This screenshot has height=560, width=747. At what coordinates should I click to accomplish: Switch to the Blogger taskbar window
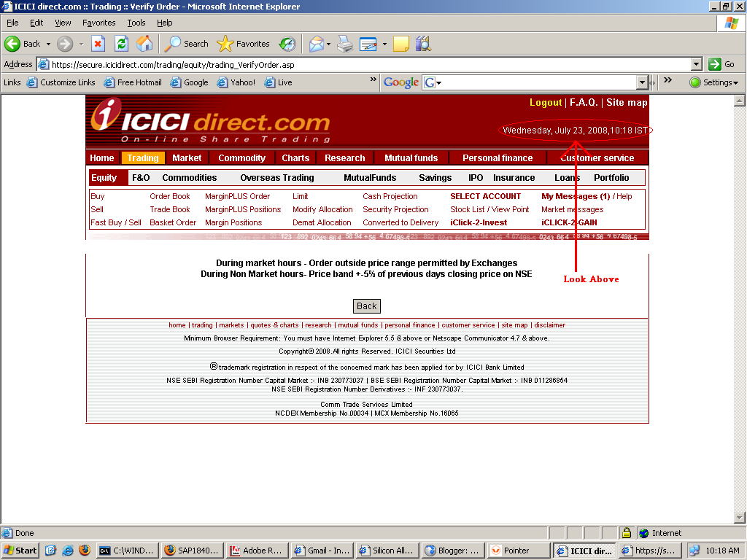click(453, 551)
